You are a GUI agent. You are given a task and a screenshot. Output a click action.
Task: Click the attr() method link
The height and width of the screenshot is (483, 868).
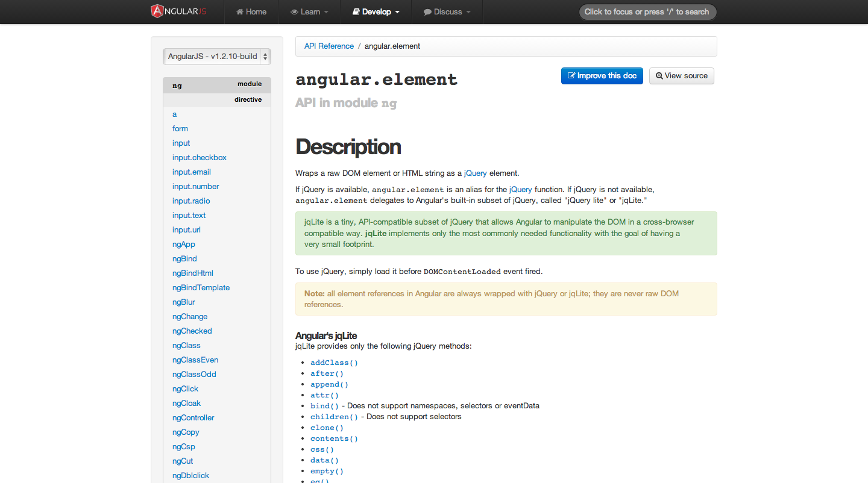click(325, 395)
